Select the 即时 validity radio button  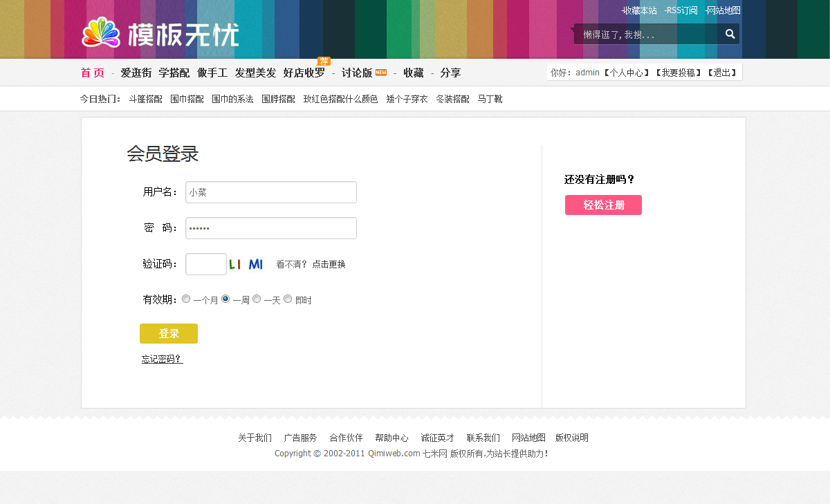288,299
